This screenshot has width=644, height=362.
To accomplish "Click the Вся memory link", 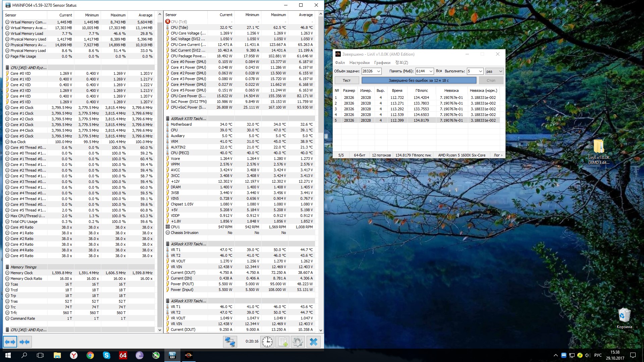I will 439,71.
